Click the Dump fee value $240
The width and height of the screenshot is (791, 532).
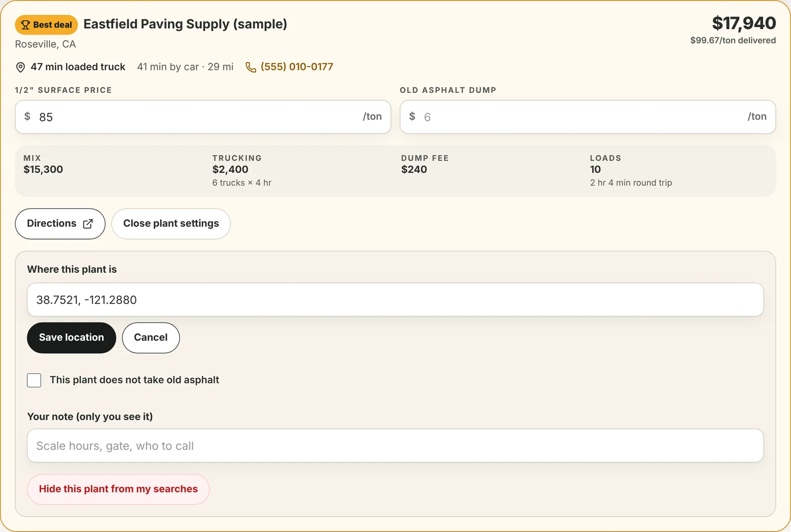[x=414, y=169]
